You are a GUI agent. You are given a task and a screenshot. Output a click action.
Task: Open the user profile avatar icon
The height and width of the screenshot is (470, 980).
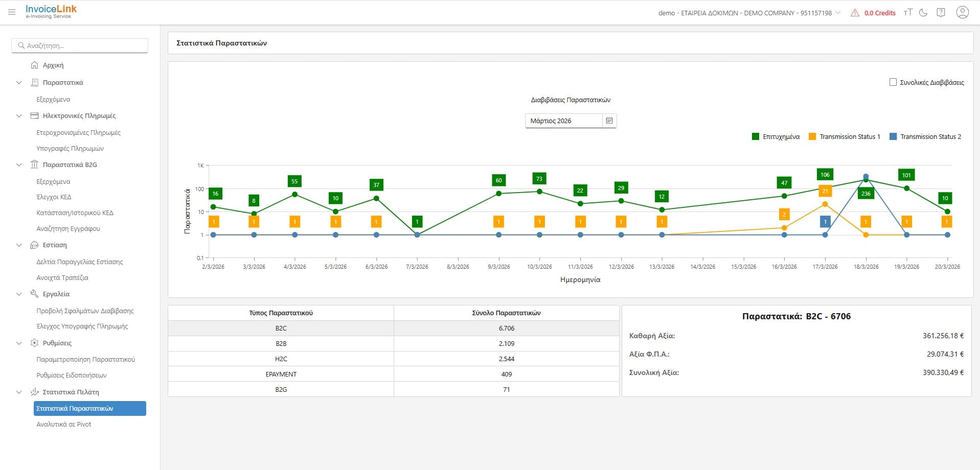[962, 13]
